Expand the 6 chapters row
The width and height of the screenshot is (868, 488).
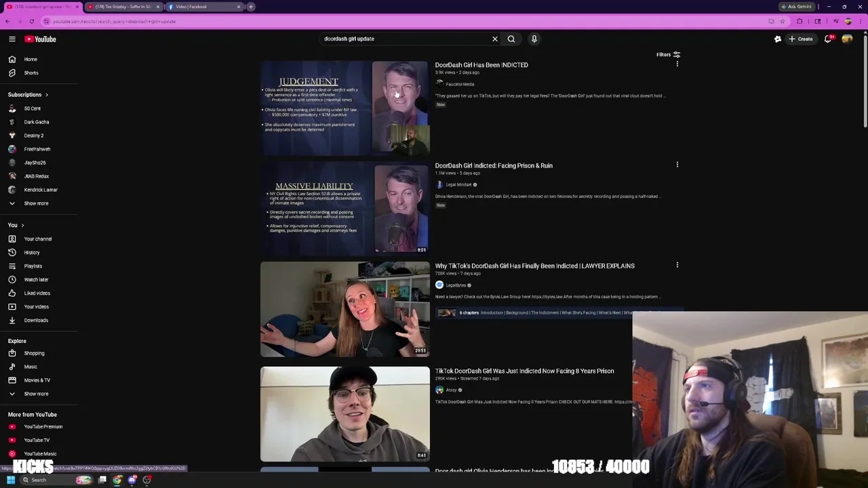tap(559, 312)
